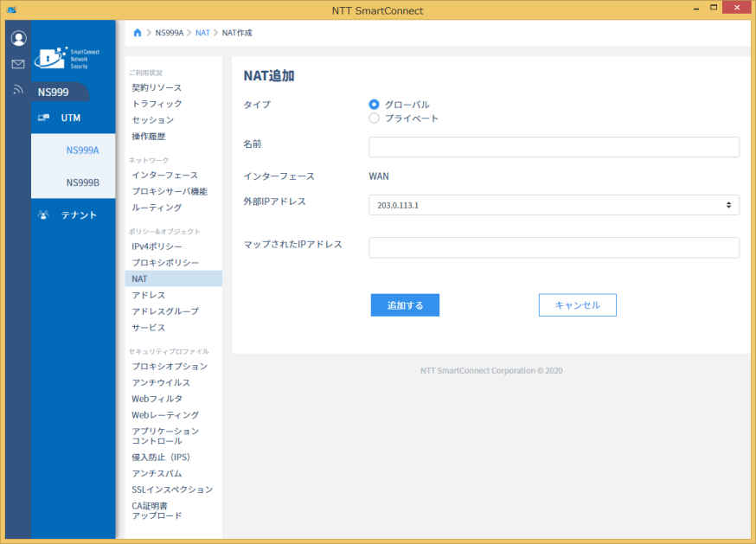Open ルーティング
The height and width of the screenshot is (544, 756).
[157, 208]
